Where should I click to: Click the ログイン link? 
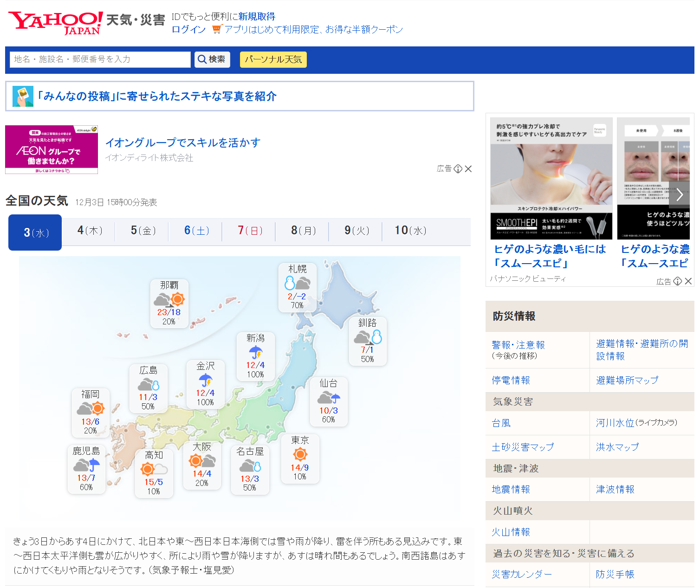tap(188, 29)
